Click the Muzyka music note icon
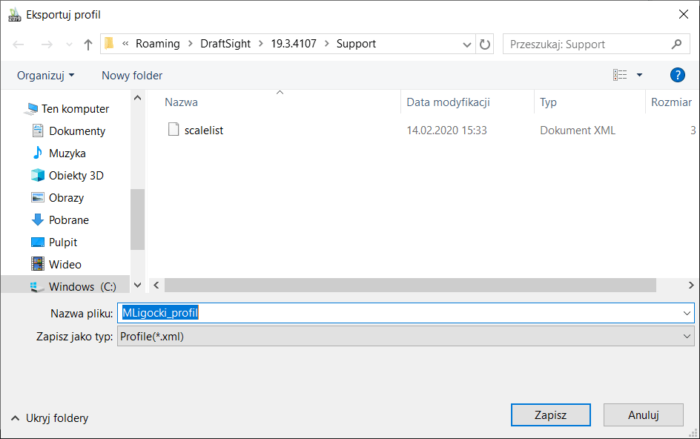 38,153
